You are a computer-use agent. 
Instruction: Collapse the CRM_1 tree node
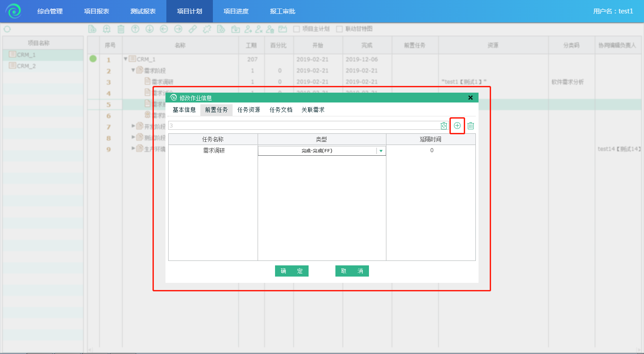click(x=126, y=59)
